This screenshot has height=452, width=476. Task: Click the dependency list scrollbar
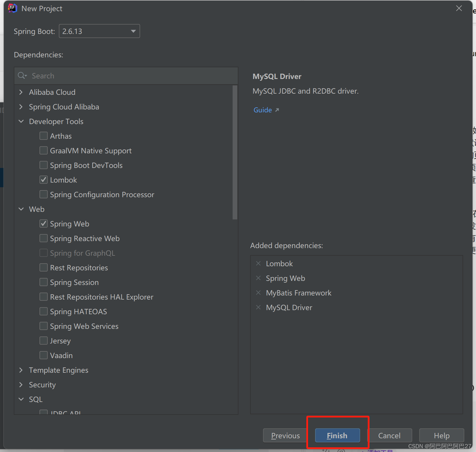click(235, 152)
